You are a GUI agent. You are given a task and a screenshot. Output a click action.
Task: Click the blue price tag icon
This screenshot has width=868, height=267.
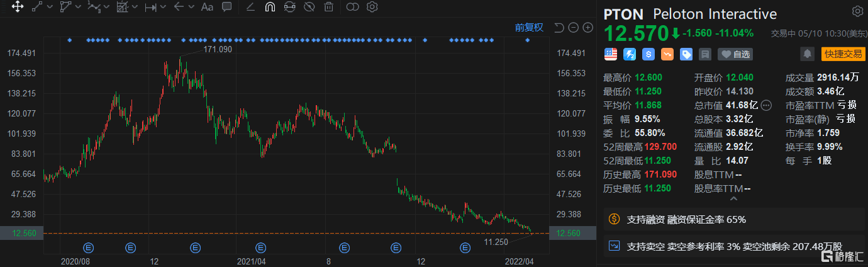[x=686, y=54]
